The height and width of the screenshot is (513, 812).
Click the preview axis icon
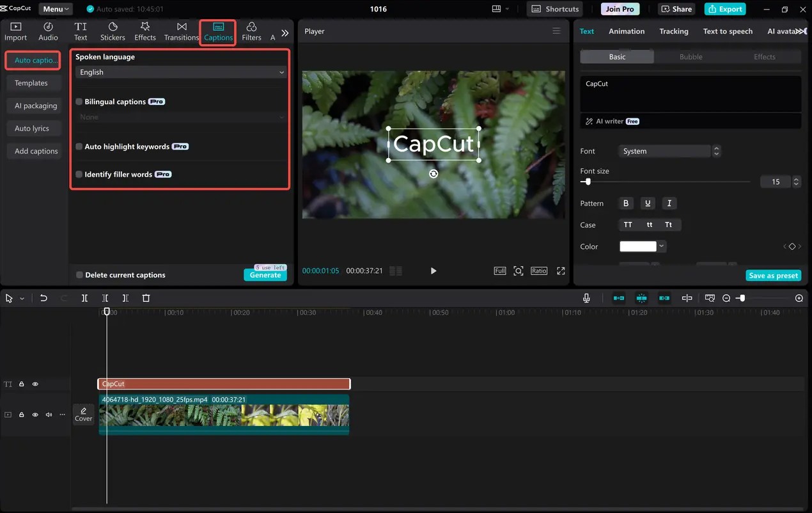click(687, 298)
